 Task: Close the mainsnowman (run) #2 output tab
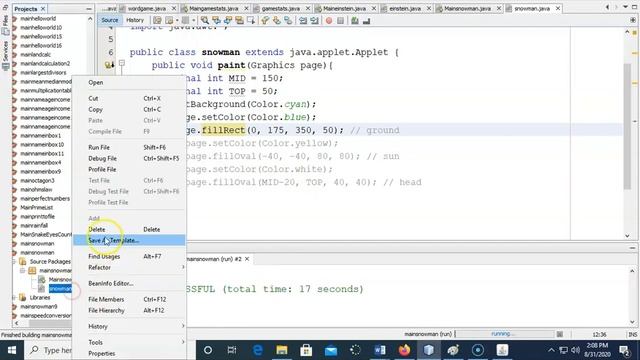point(247,259)
